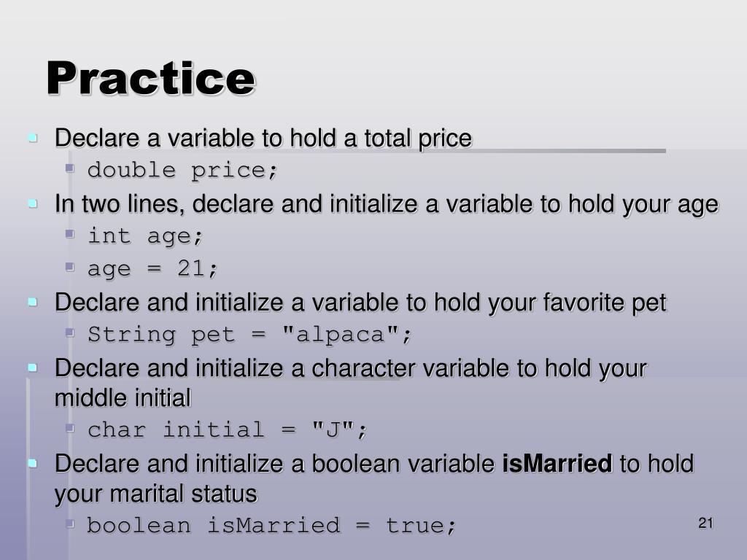Click sub-bullet before 'char initial' line

pyautogui.click(x=70, y=427)
